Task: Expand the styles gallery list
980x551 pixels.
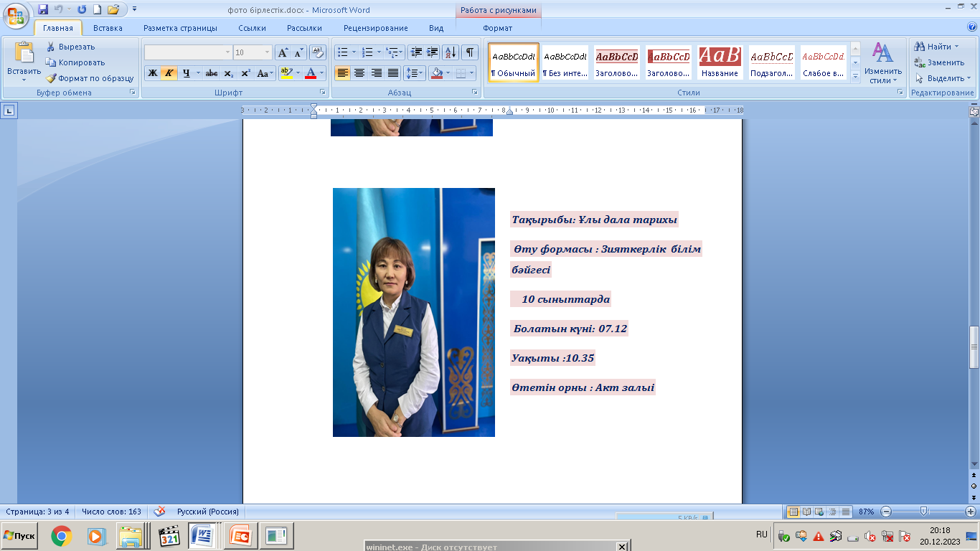Action: (x=855, y=76)
